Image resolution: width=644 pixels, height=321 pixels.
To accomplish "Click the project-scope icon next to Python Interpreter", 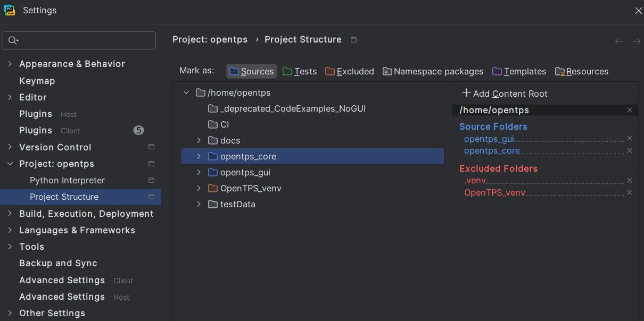I will [151, 181].
